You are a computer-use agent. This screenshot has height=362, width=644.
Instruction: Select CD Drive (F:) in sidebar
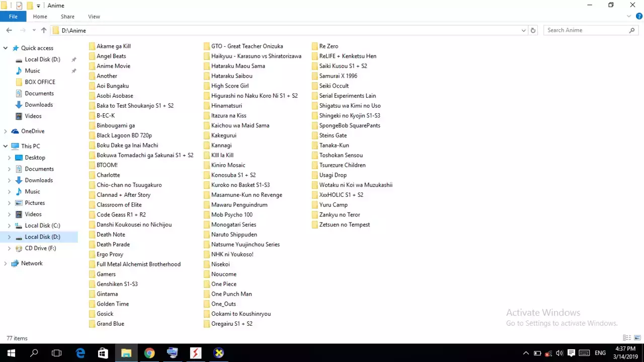pos(40,248)
